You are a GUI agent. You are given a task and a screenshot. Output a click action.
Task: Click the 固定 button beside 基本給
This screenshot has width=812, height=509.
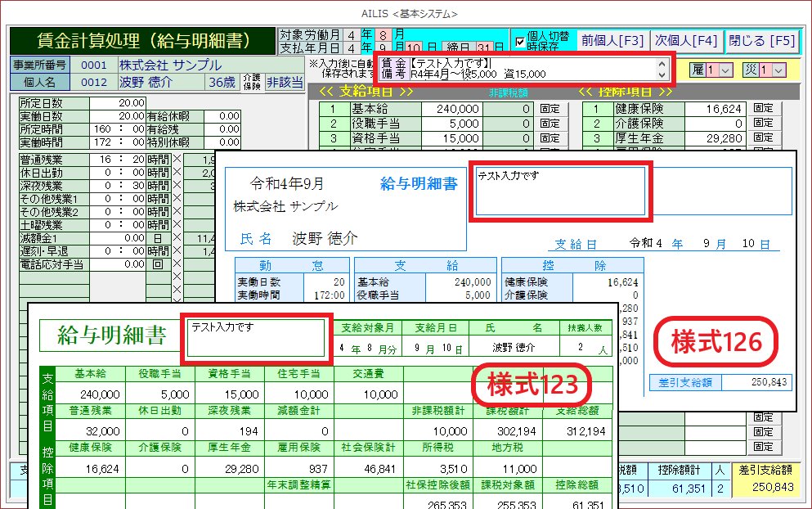(x=551, y=109)
